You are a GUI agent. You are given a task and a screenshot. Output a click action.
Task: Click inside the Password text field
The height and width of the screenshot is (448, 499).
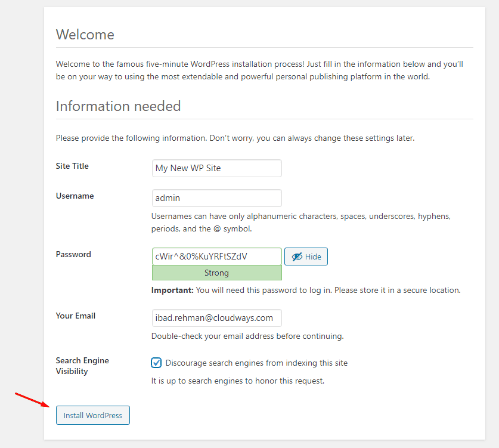pyautogui.click(x=217, y=257)
